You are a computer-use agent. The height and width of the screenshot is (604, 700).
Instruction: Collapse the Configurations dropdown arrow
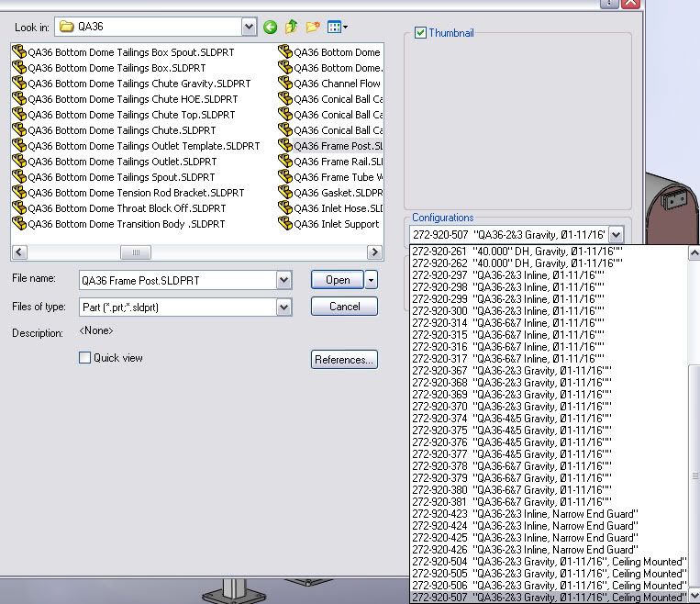pyautogui.click(x=617, y=235)
